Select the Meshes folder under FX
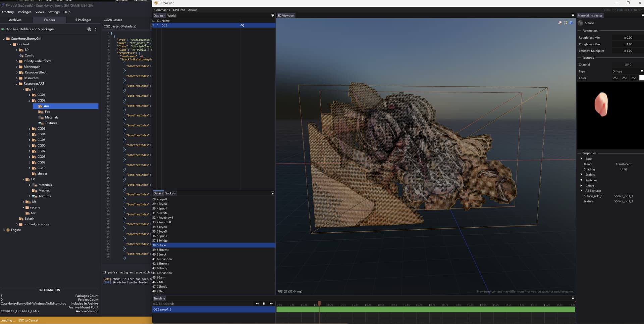Screen dimensions: 644x324 point(44,191)
